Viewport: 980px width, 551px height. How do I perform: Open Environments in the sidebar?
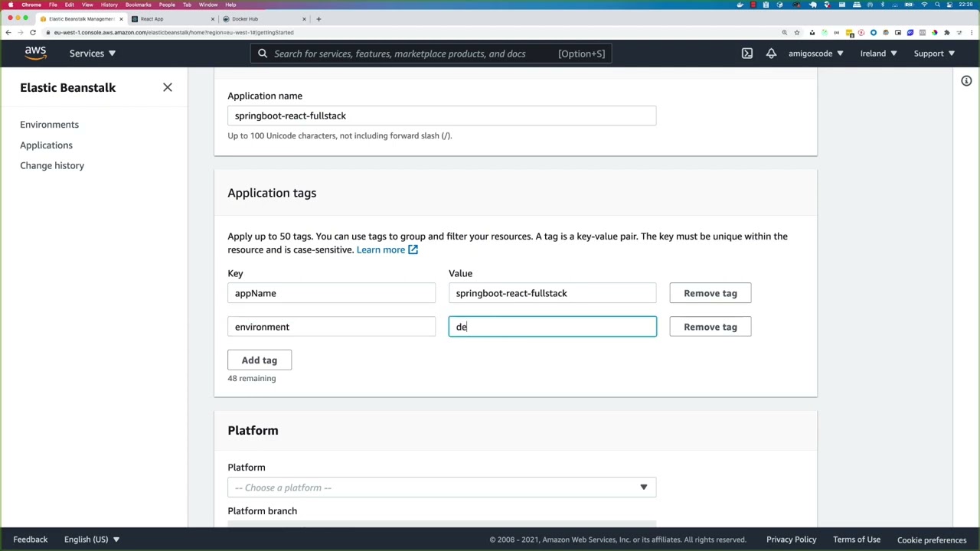pyautogui.click(x=49, y=124)
